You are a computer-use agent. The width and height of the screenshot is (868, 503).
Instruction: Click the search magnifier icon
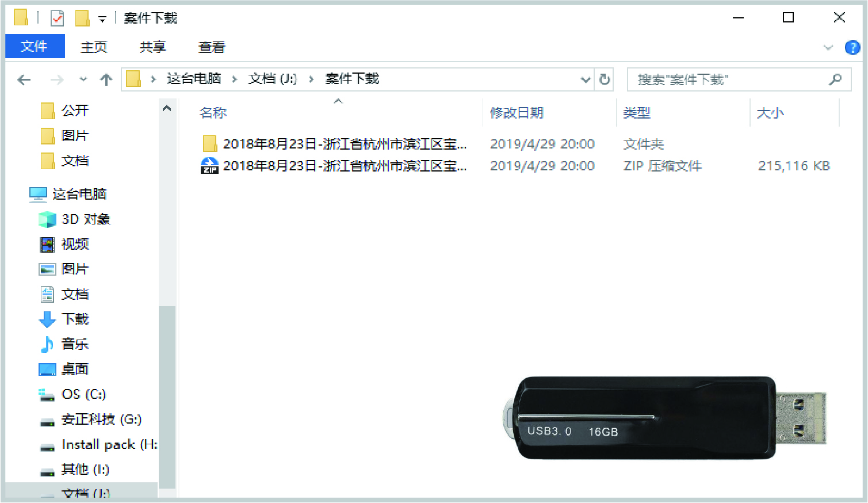(835, 79)
